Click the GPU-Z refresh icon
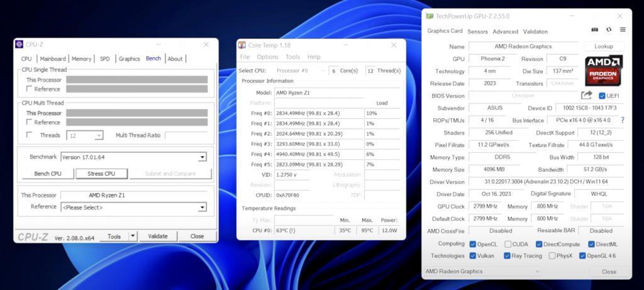Viewport: 644px width, 290px height. pyautogui.click(x=609, y=30)
